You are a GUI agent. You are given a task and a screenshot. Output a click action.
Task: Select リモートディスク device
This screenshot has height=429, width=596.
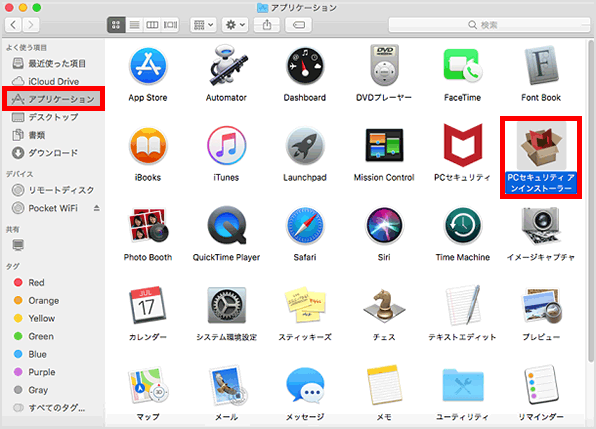(53, 190)
